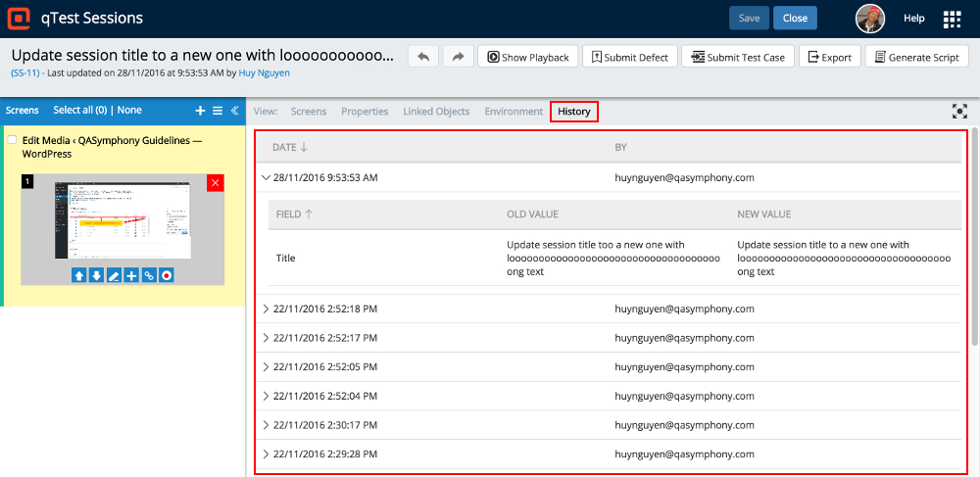Expand the 22/11/2016 2:52:05 PM entry
This screenshot has height=477, width=980.
267,366
